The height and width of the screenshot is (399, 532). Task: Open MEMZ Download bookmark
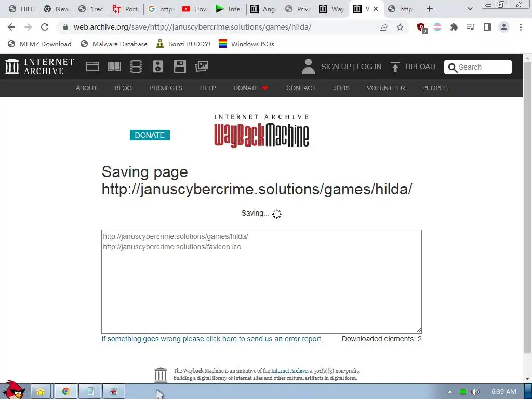[x=39, y=44]
